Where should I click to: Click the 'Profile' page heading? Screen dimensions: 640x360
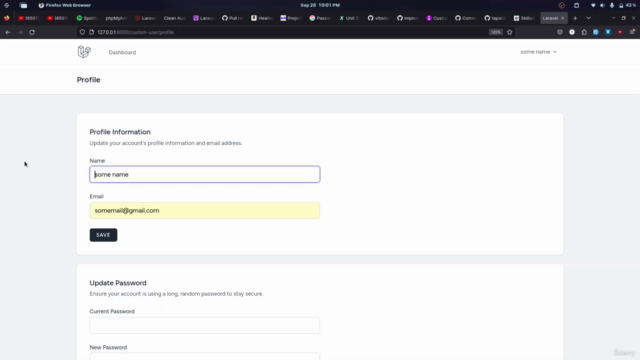pyautogui.click(x=89, y=80)
